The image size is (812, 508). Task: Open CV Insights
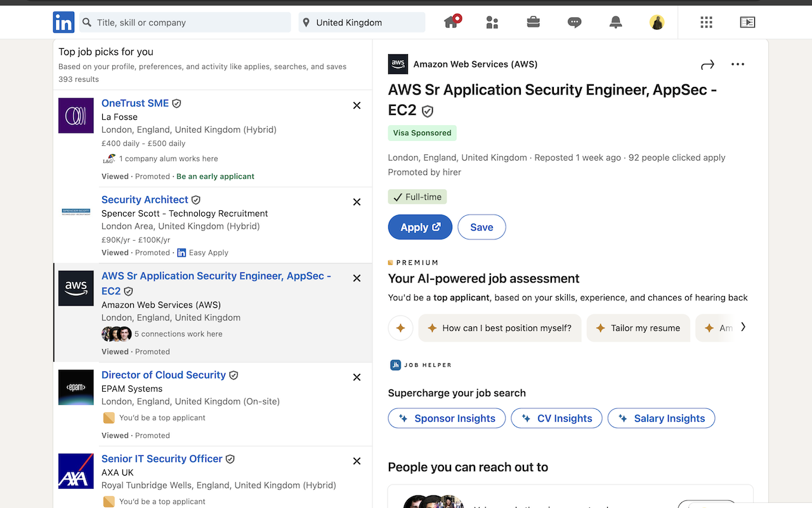[556, 418]
